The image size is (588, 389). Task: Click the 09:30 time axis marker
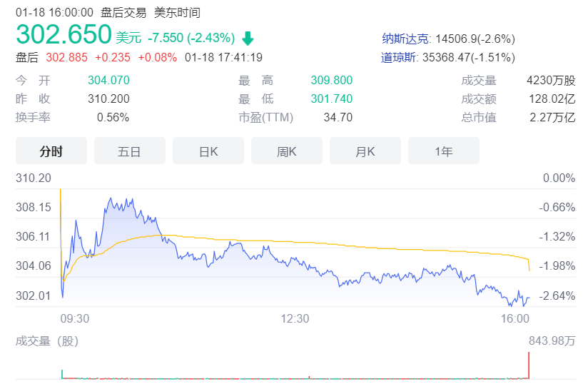tap(74, 318)
